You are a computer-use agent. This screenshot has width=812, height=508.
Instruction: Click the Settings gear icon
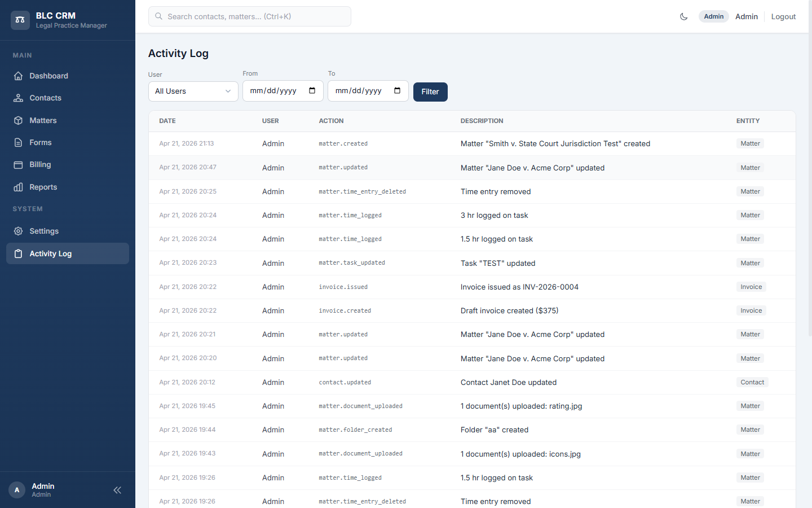point(19,231)
